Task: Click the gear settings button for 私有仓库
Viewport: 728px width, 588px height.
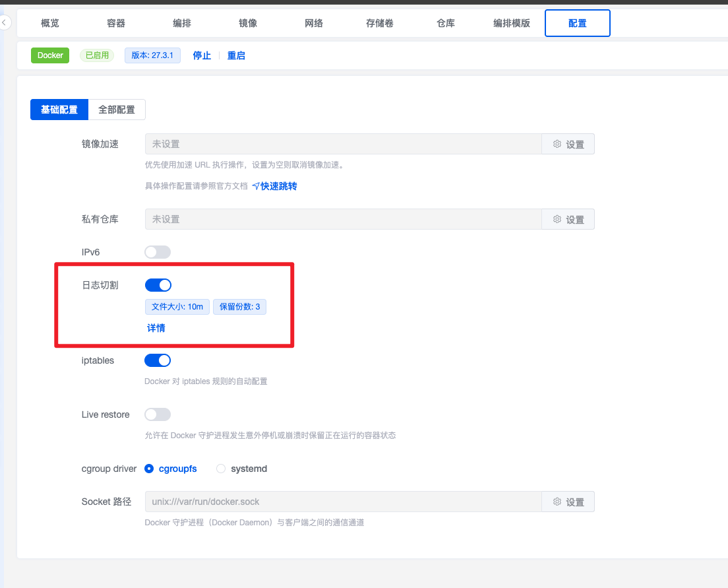Action: click(568, 219)
